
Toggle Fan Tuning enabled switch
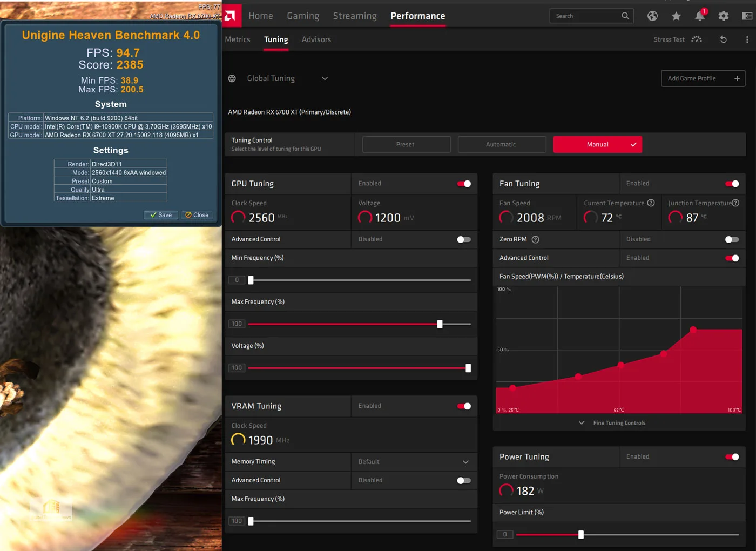coord(732,184)
